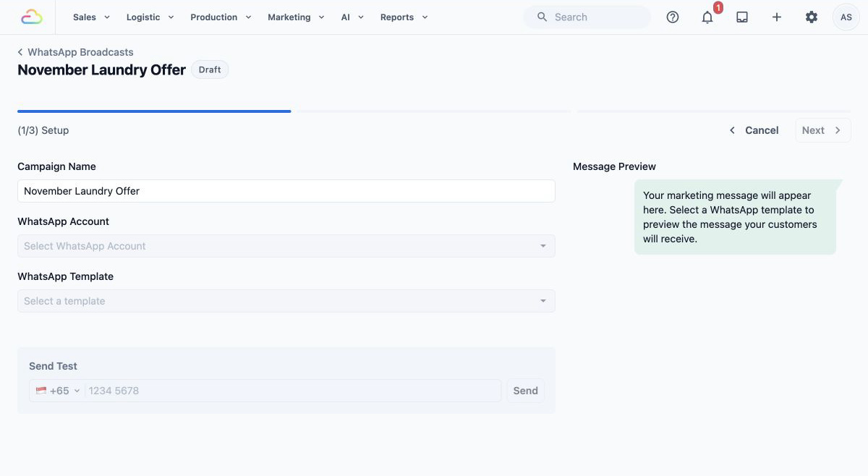The width and height of the screenshot is (868, 476).
Task: Click the November Laundry Offer heading
Action: (x=101, y=70)
